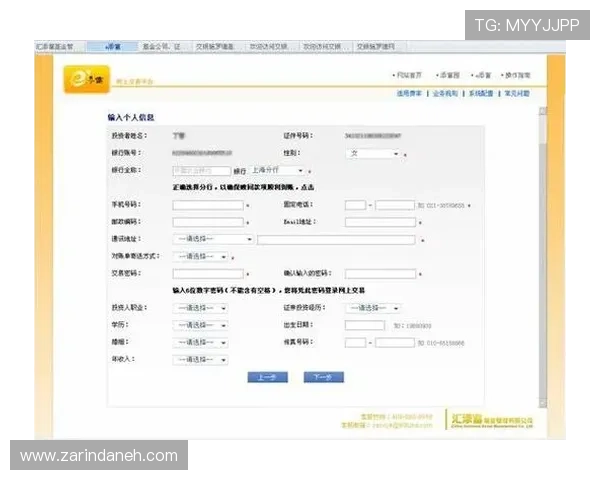This screenshot has width=600, height=480.
Task: Open the 操作指南 top navigation link
Action: [x=516, y=75]
